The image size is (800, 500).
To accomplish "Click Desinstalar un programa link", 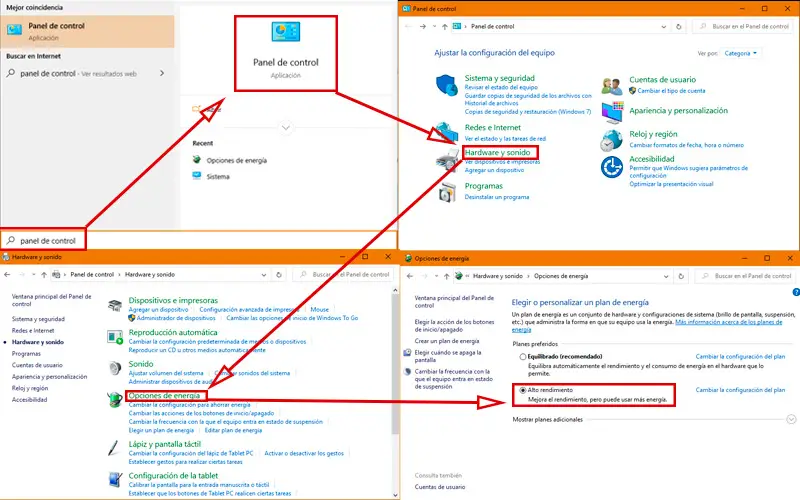I will pos(496,197).
